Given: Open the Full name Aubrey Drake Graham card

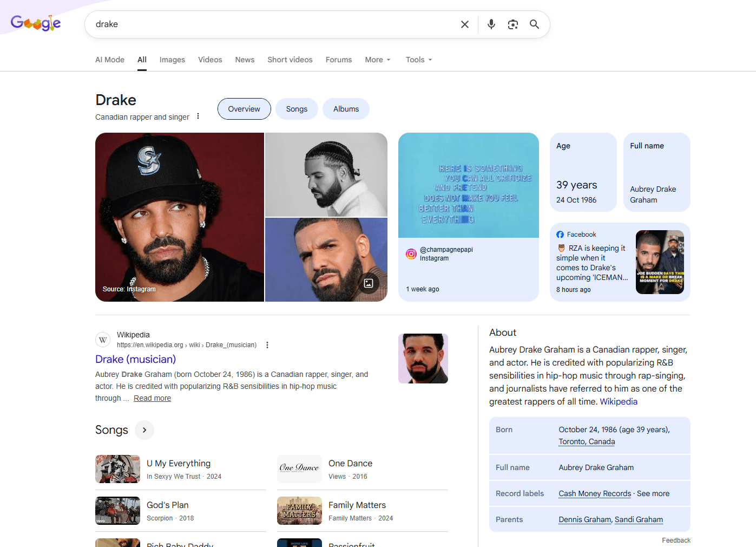Looking at the screenshot, I should point(657,172).
